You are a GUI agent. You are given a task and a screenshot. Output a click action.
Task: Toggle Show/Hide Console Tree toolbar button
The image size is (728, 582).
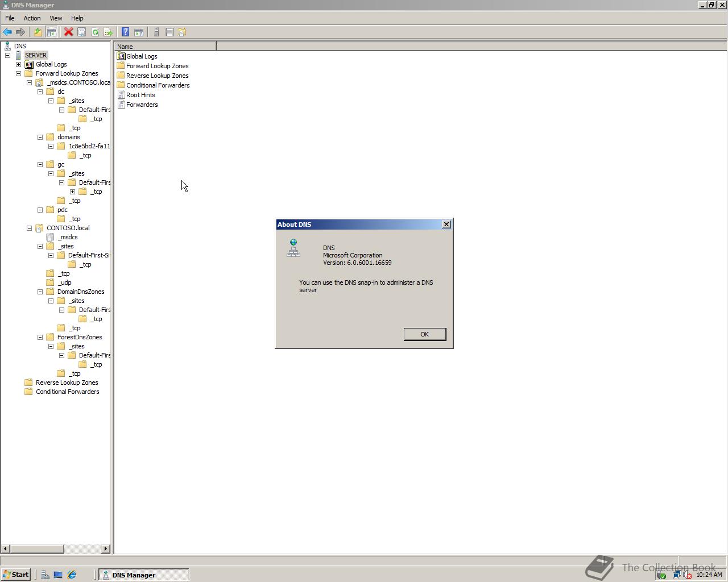[51, 32]
